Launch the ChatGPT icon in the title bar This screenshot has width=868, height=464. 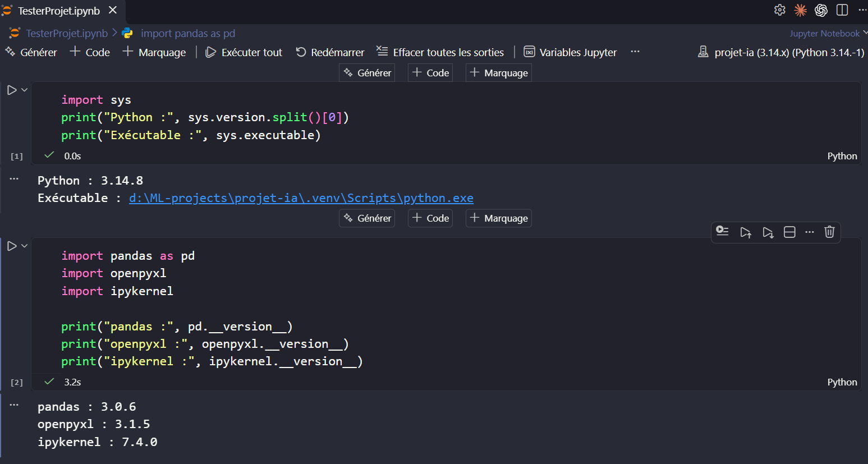(821, 10)
